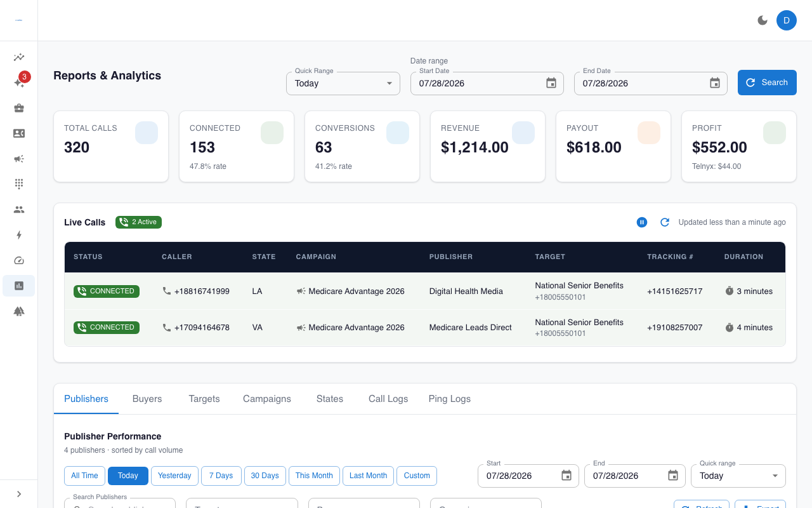Sort by the DURATION column header

pos(743,257)
